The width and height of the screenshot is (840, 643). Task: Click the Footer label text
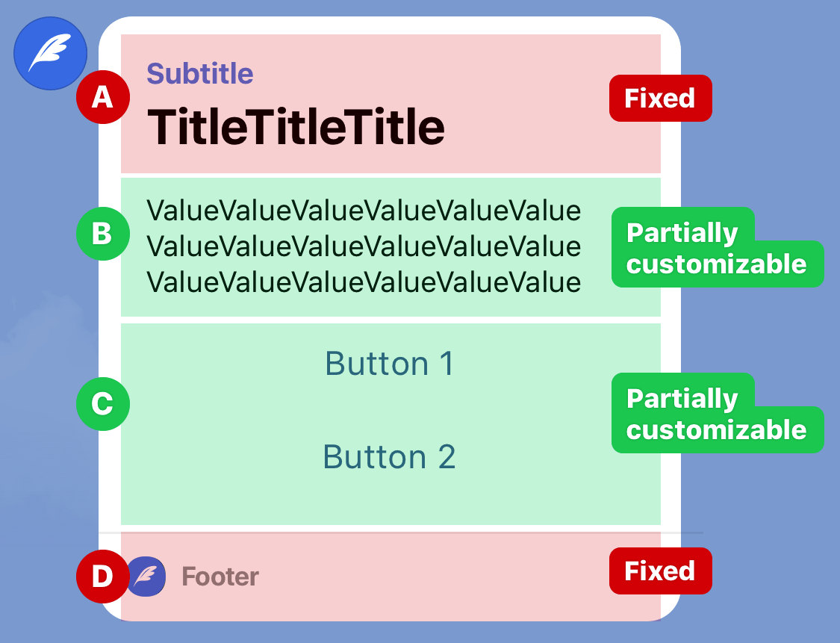pos(220,577)
